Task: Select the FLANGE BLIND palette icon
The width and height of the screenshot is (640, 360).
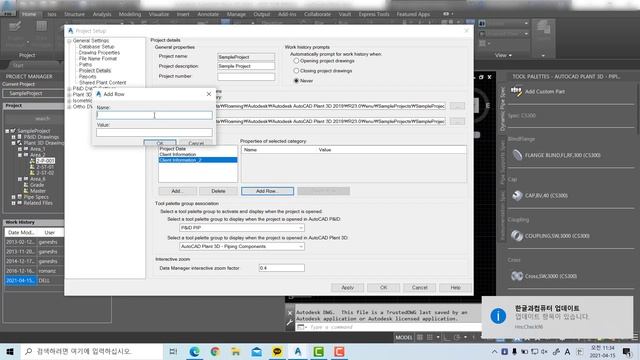Action: click(x=517, y=155)
